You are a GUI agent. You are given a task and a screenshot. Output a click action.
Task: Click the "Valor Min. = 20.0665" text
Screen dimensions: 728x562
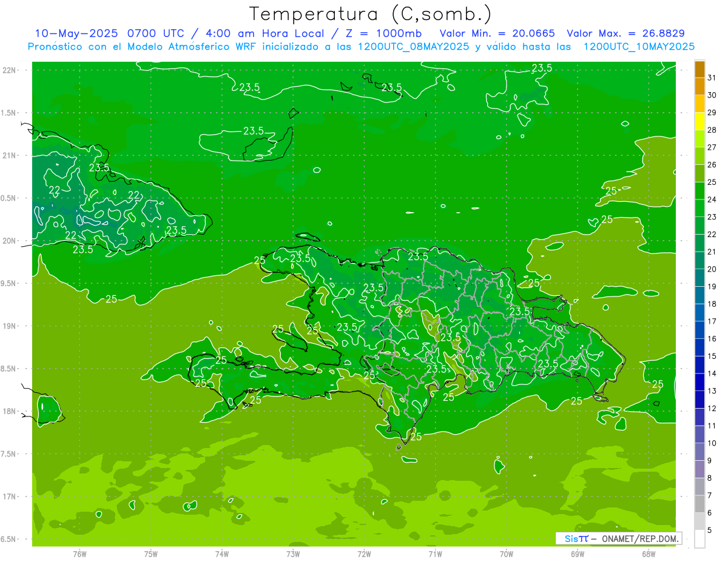coord(497,33)
